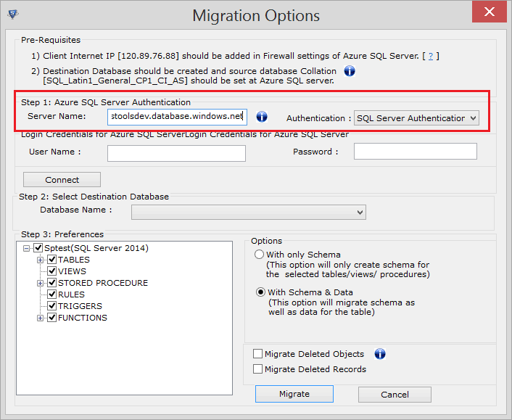Toggle the FUNCTIONS checkbox
Viewport: 512px width, 420px height.
coord(52,318)
